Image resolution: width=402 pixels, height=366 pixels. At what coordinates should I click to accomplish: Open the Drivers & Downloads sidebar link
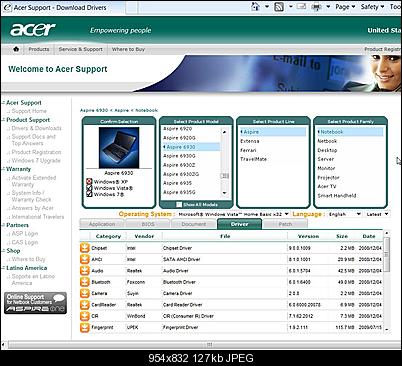point(37,128)
